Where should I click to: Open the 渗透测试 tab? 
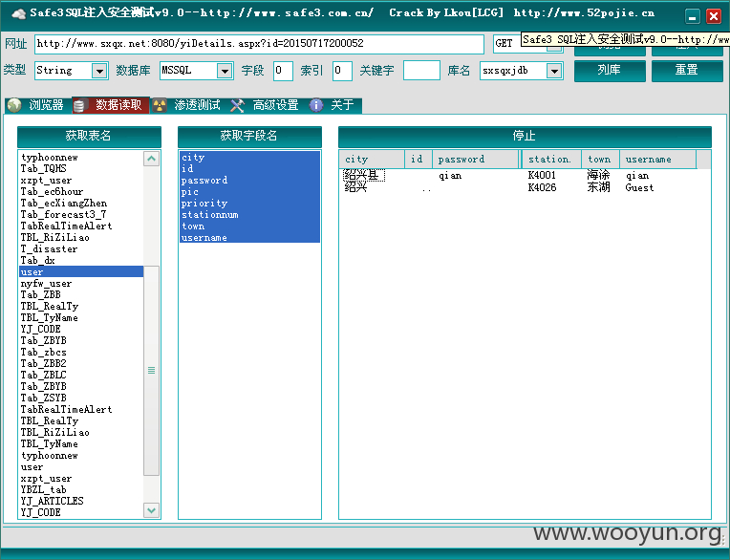click(189, 105)
